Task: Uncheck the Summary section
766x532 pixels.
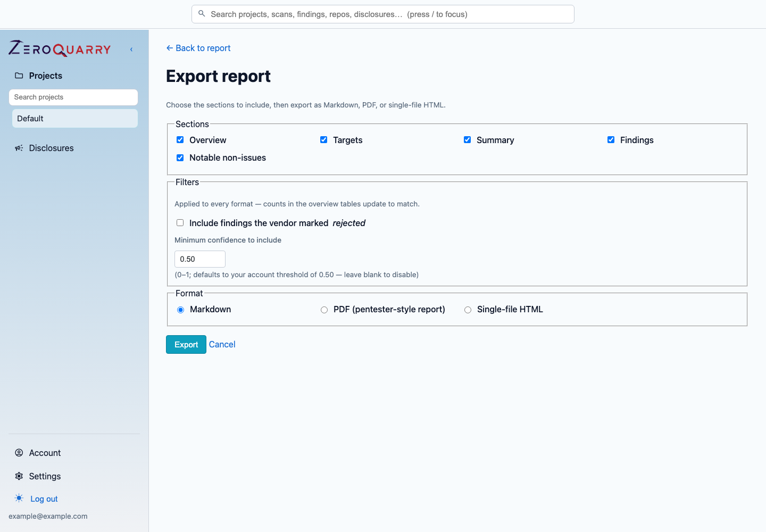Action: click(467, 140)
